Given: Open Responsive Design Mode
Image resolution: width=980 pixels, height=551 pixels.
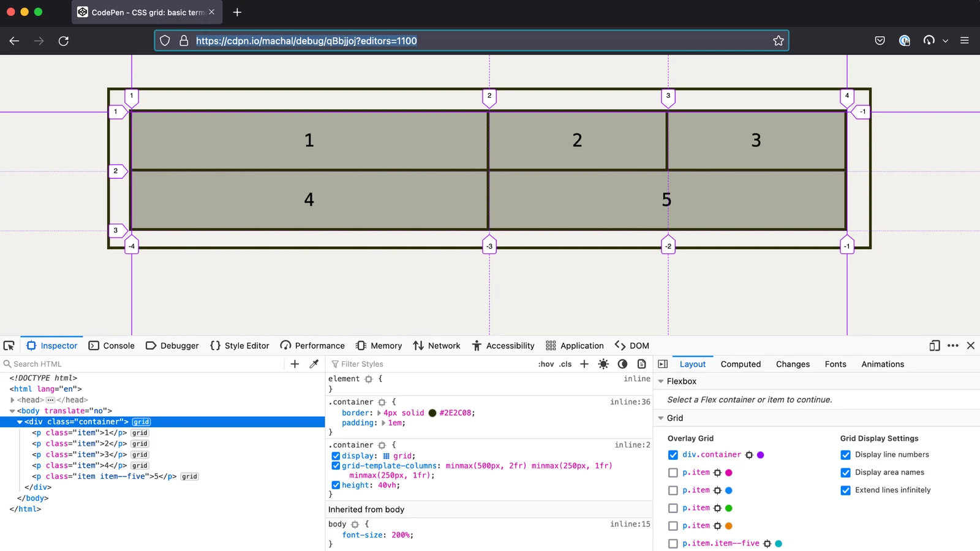Looking at the screenshot, I should (x=933, y=345).
